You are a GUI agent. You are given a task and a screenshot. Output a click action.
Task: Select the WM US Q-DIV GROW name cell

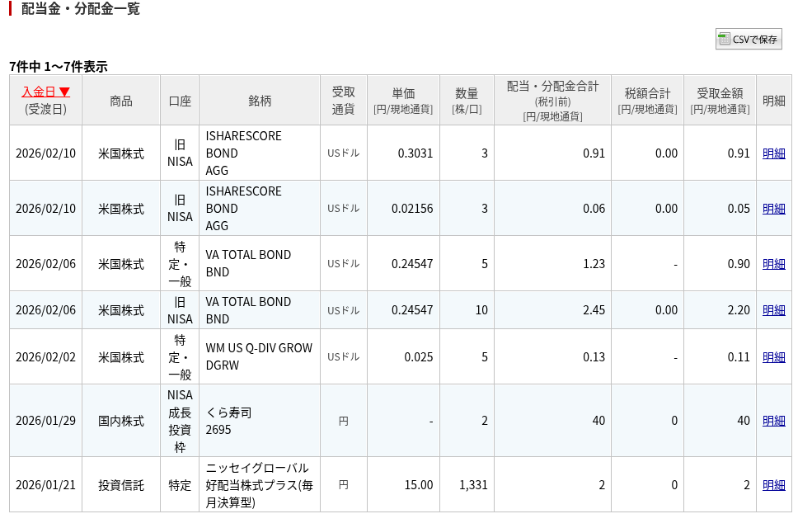pyautogui.click(x=259, y=348)
